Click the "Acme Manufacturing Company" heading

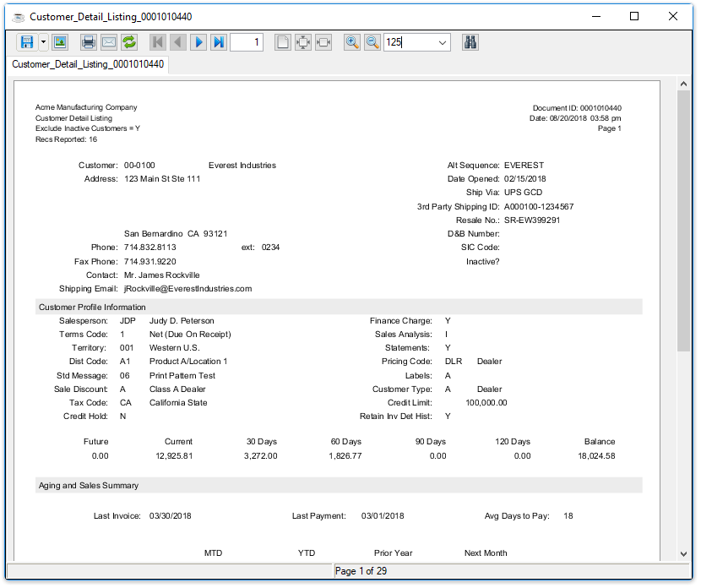86,107
